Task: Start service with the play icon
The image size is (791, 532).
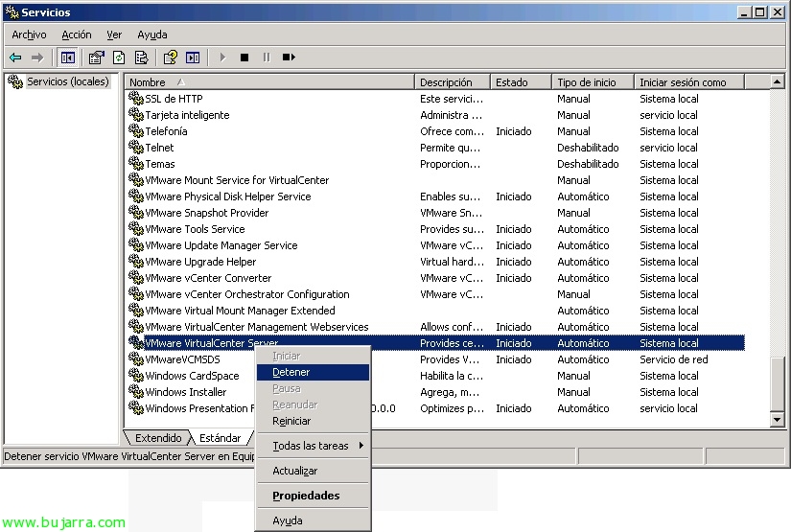Action: coord(222,58)
